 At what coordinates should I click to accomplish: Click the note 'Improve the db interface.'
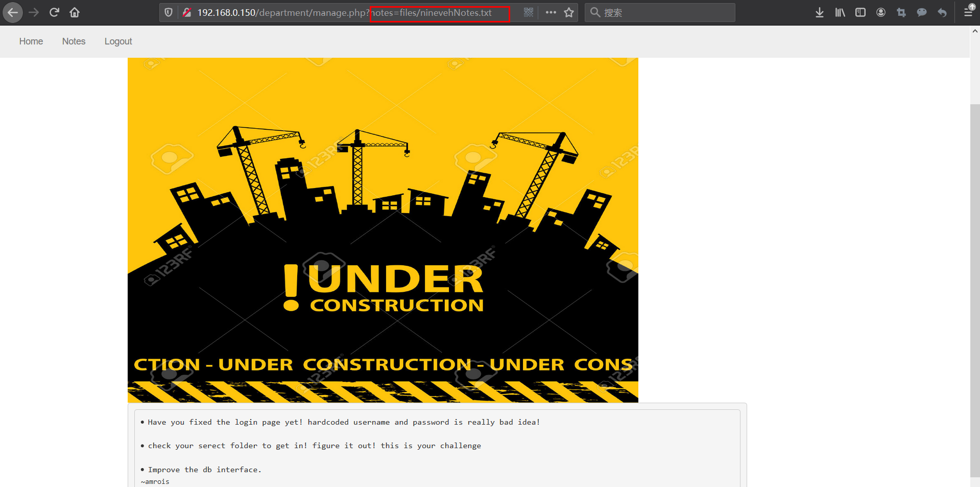click(204, 470)
